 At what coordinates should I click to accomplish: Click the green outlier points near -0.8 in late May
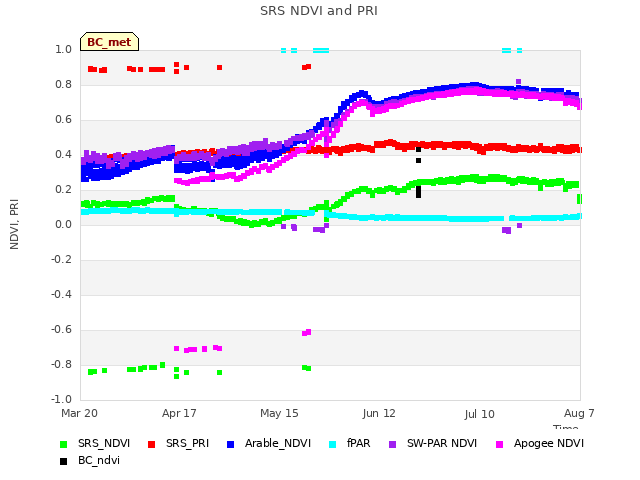(x=307, y=368)
